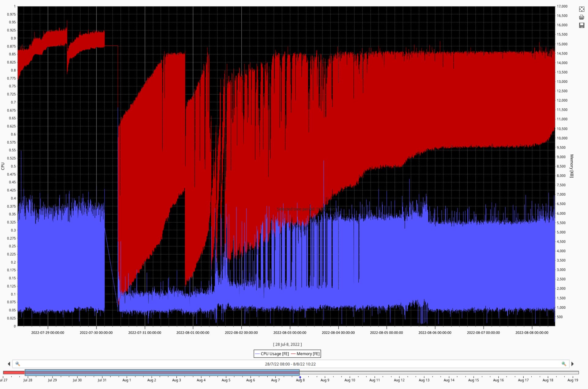Click the time range text 28/7/22 08:00 - 8/8/22 10:22

290,364
